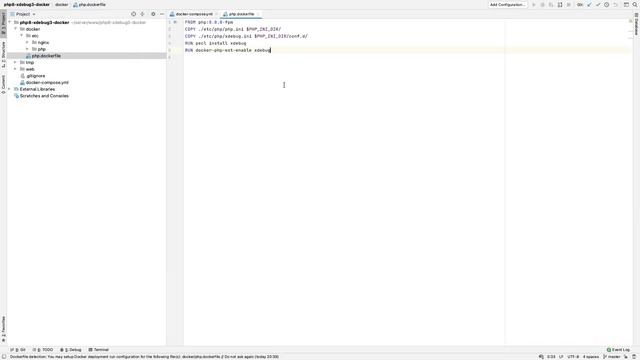Viewport: 640px width, 360px height.
Task: Click the 4 spaces indent indicator
Action: tap(591, 357)
